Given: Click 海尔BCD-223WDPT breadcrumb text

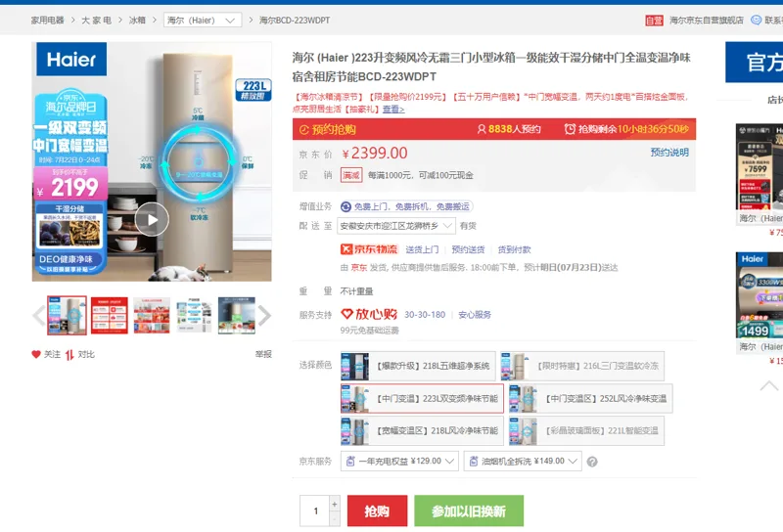Looking at the screenshot, I should [x=295, y=20].
